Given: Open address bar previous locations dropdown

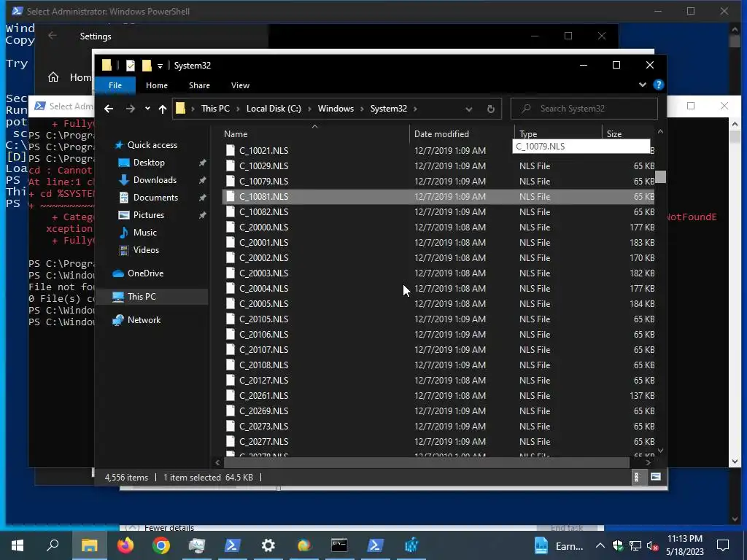Looking at the screenshot, I should tap(469, 109).
